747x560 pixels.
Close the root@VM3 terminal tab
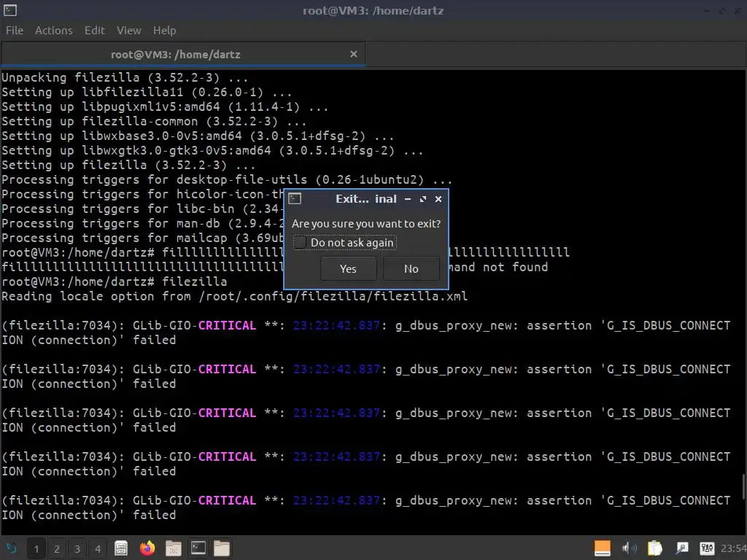tap(354, 54)
